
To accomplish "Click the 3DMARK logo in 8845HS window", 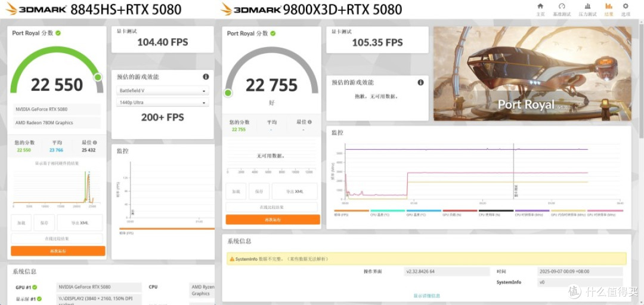I will tap(36, 9).
